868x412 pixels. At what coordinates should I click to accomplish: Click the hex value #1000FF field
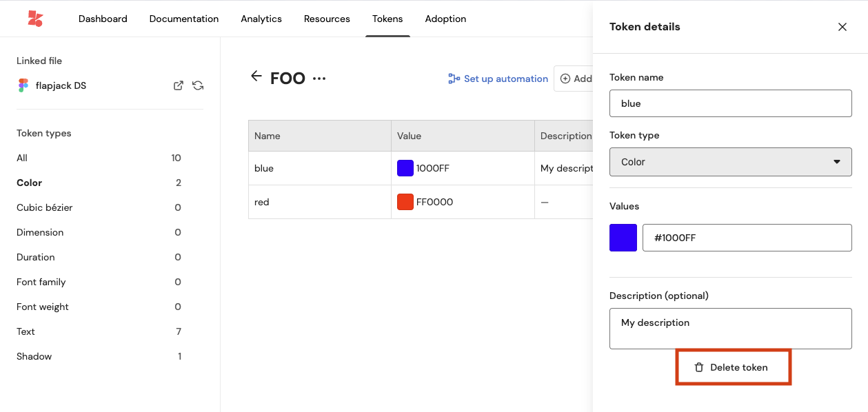coord(747,238)
